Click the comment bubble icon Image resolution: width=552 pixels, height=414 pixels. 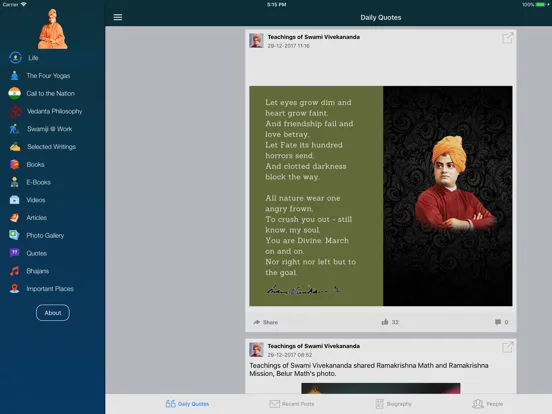[498, 322]
